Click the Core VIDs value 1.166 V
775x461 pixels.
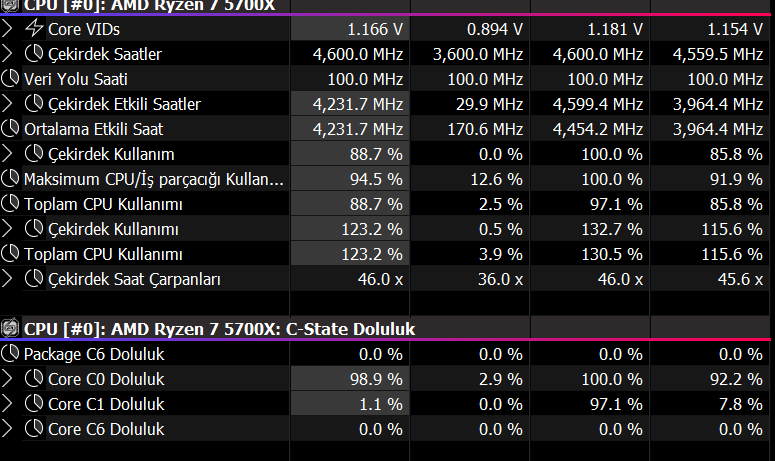375,29
